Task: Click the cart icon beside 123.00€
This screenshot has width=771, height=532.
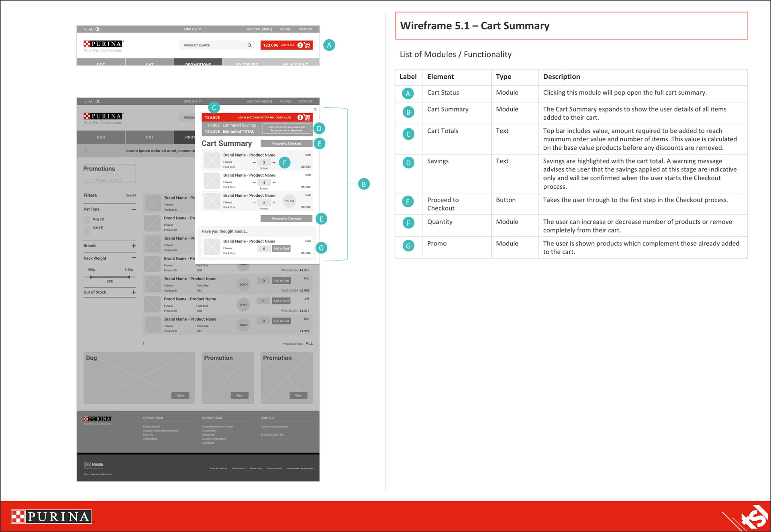Action: pos(307,45)
